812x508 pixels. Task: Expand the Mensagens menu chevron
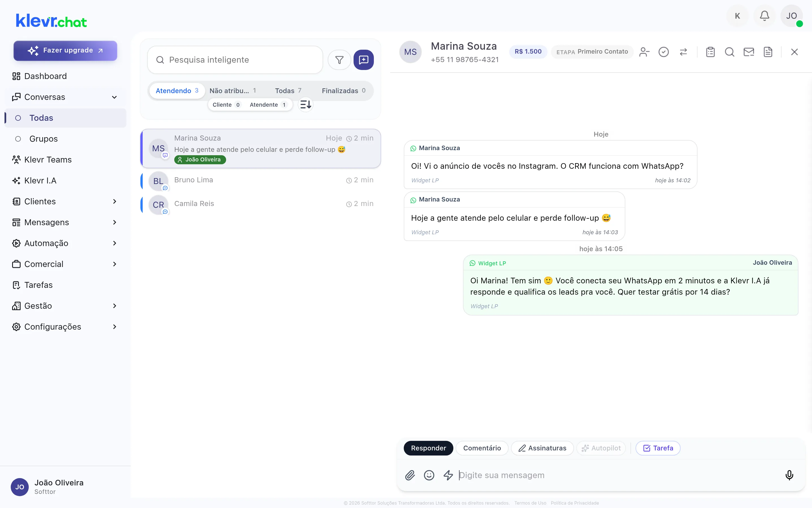pos(114,222)
